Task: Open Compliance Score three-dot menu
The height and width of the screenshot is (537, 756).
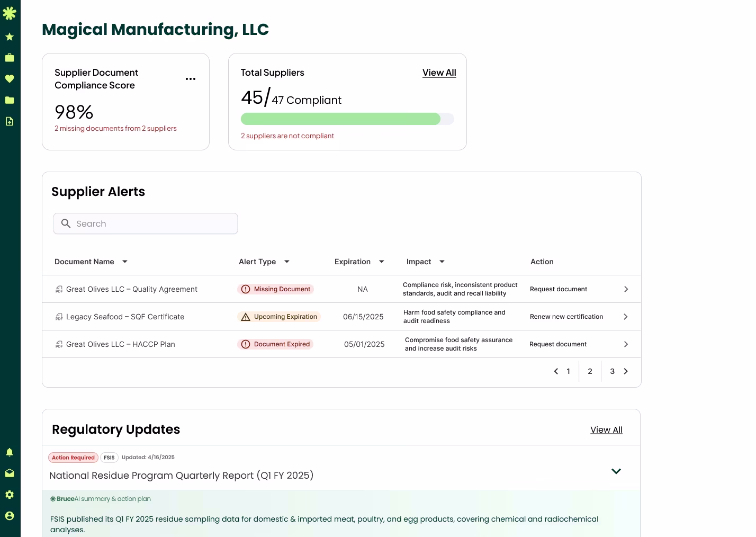Action: (191, 79)
